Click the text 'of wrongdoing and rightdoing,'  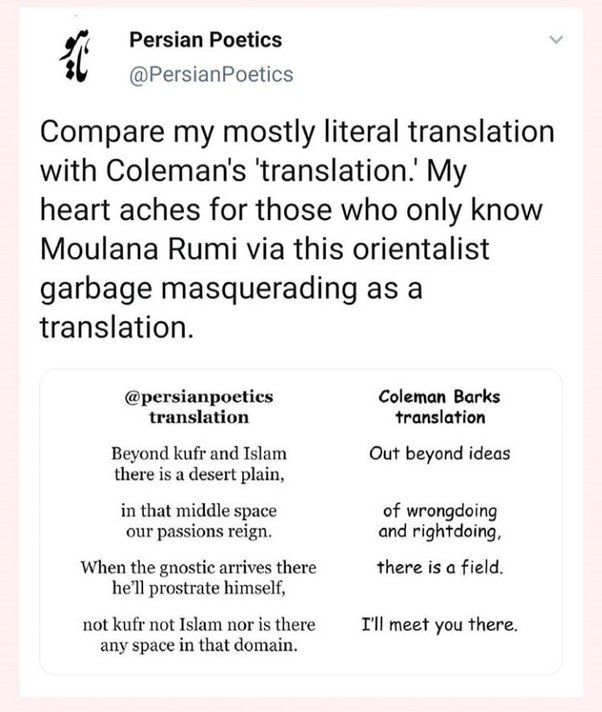tap(439, 521)
